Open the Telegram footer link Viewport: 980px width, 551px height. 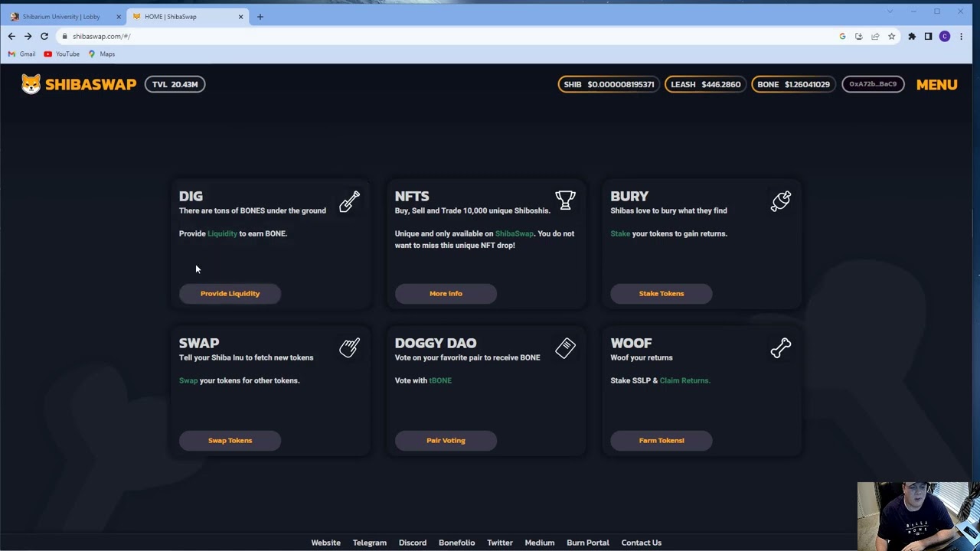point(369,543)
